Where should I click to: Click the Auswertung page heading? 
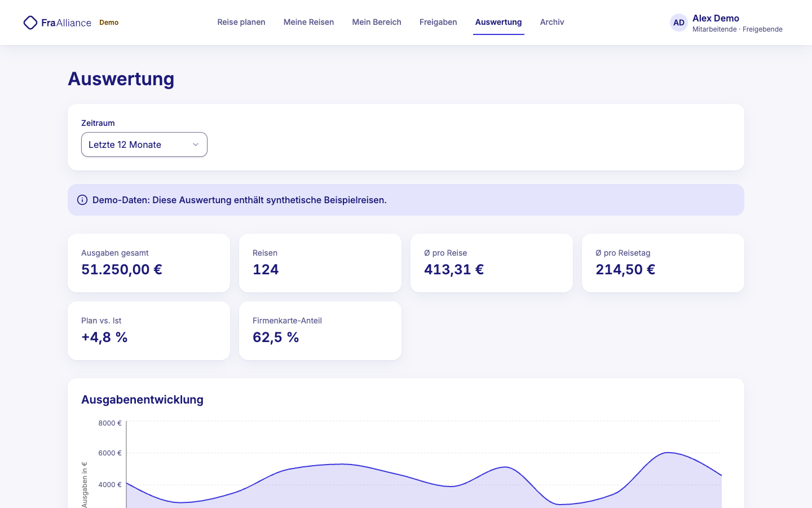(x=121, y=79)
